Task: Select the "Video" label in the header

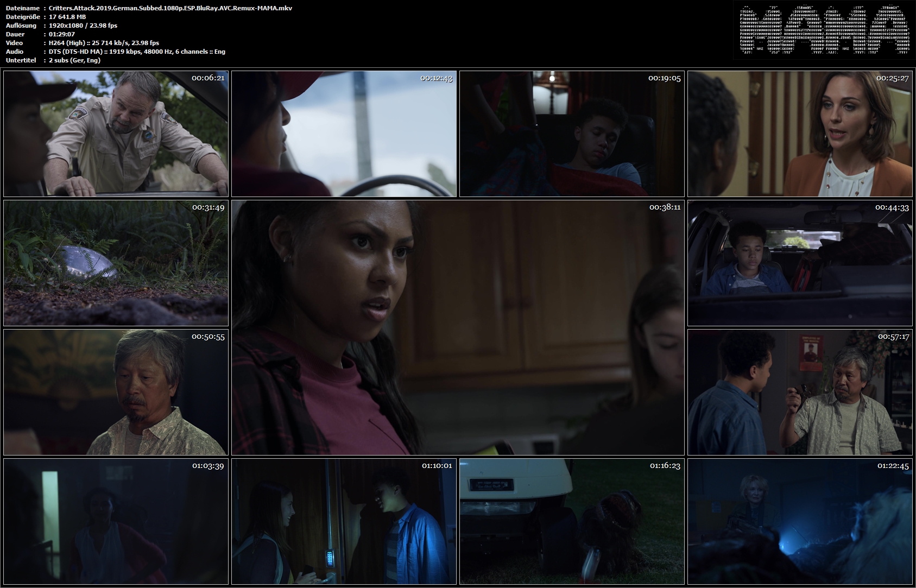Action: pyautogui.click(x=15, y=43)
